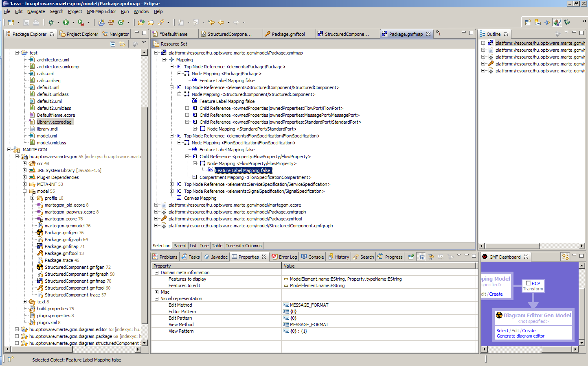
Task: Open the Package.gmftool editor tab
Action: (288, 34)
